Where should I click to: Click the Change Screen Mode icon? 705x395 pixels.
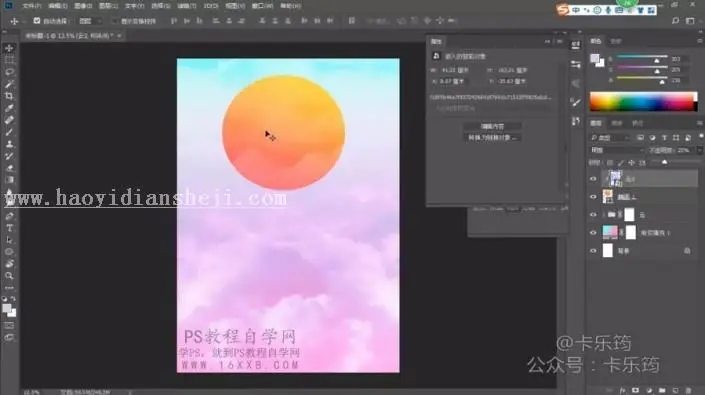tap(9, 337)
